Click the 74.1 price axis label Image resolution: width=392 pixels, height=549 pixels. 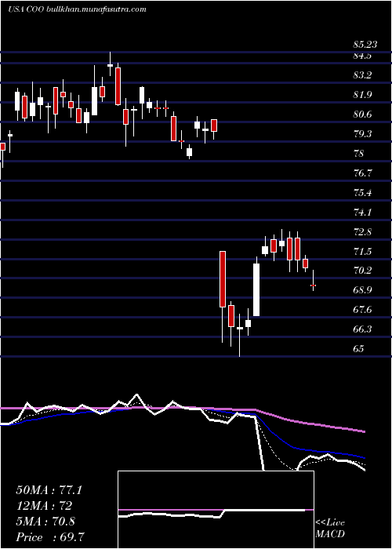362,213
